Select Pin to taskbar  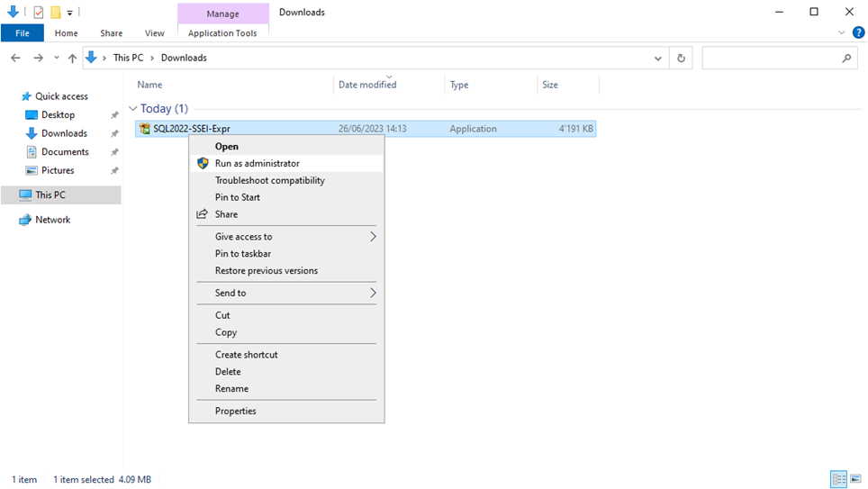click(x=285, y=254)
